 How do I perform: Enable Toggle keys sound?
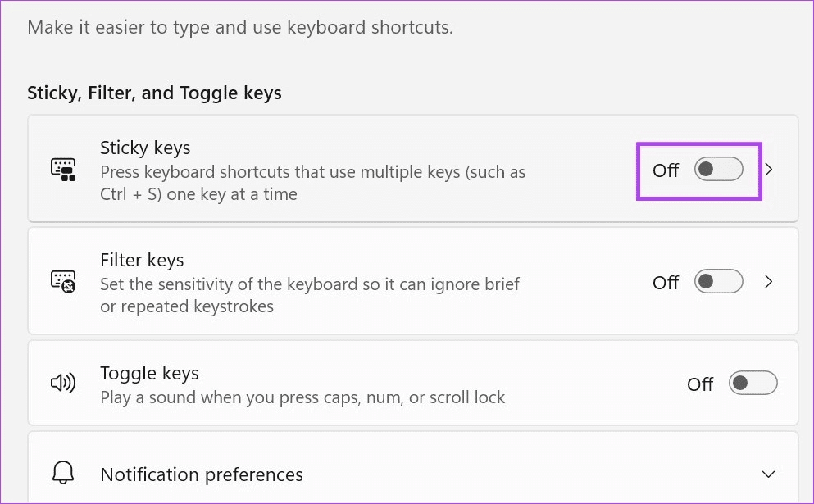pos(753,383)
